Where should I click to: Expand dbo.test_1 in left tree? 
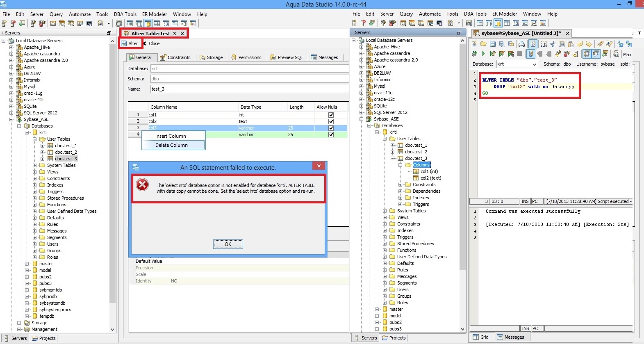43,146
